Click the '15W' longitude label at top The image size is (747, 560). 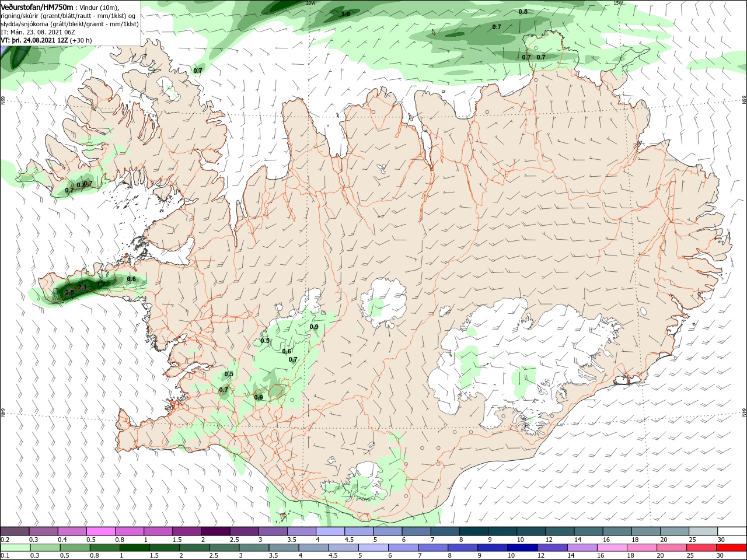click(x=618, y=3)
